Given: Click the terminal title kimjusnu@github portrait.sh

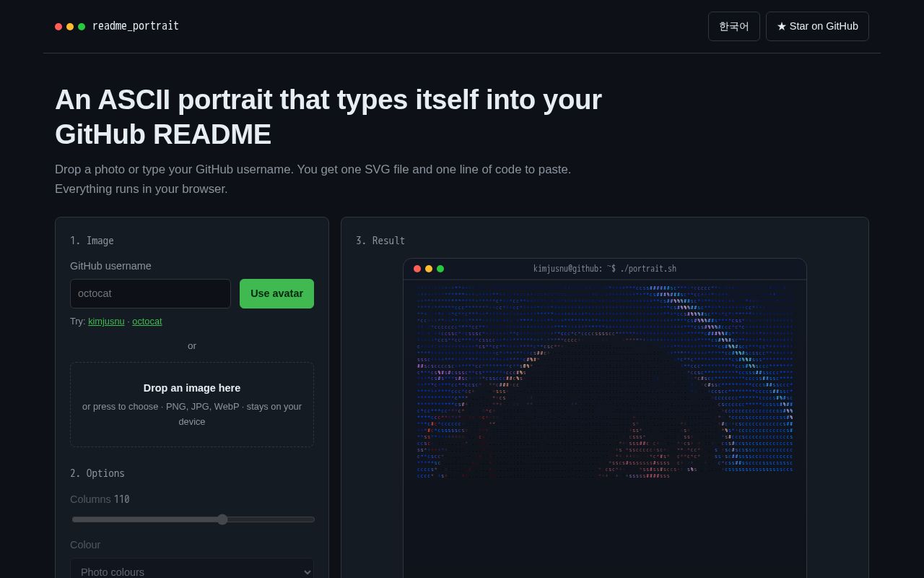Looking at the screenshot, I should point(605,269).
